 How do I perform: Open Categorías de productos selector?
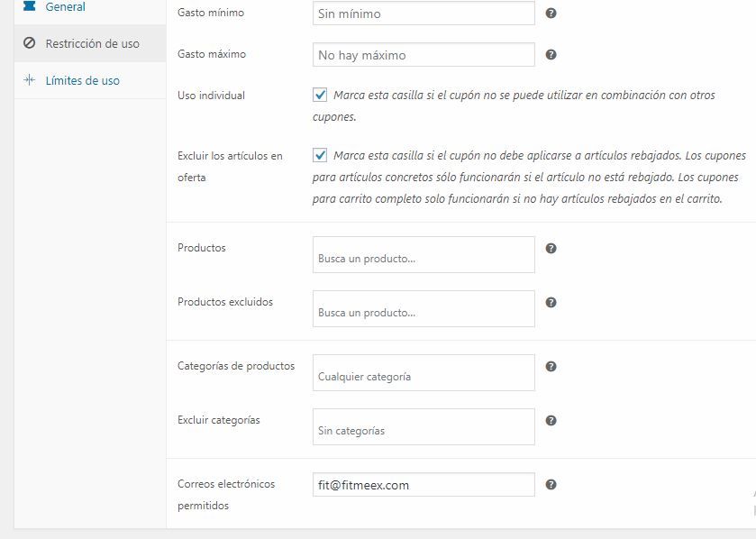pyautogui.click(x=424, y=372)
